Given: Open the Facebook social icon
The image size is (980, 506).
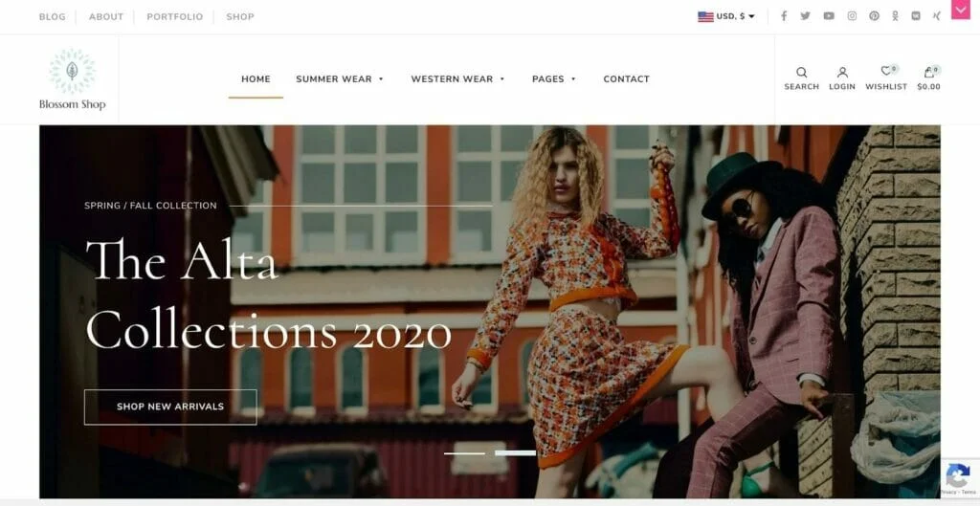Looking at the screenshot, I should (x=784, y=16).
